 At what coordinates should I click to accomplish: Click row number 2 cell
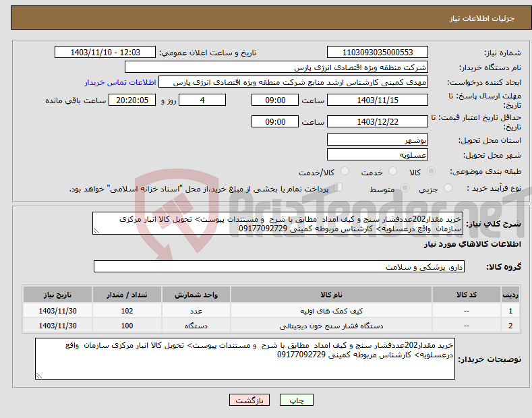click(x=510, y=326)
